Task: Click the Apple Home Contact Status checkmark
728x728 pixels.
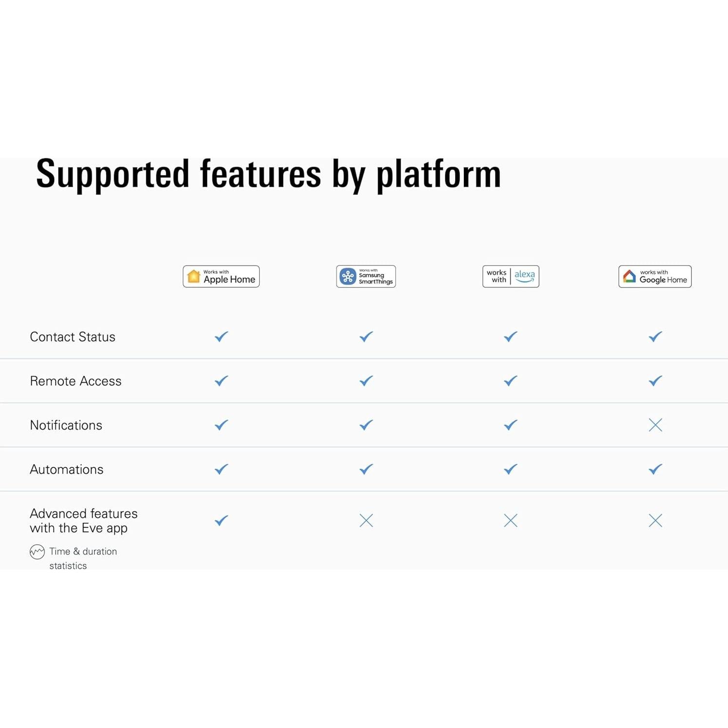Action: (x=221, y=337)
